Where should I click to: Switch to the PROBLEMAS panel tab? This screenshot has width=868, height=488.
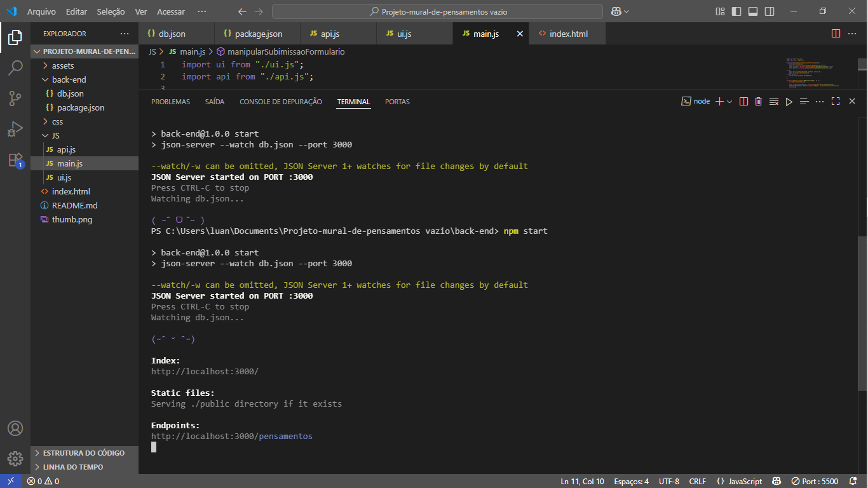click(170, 102)
